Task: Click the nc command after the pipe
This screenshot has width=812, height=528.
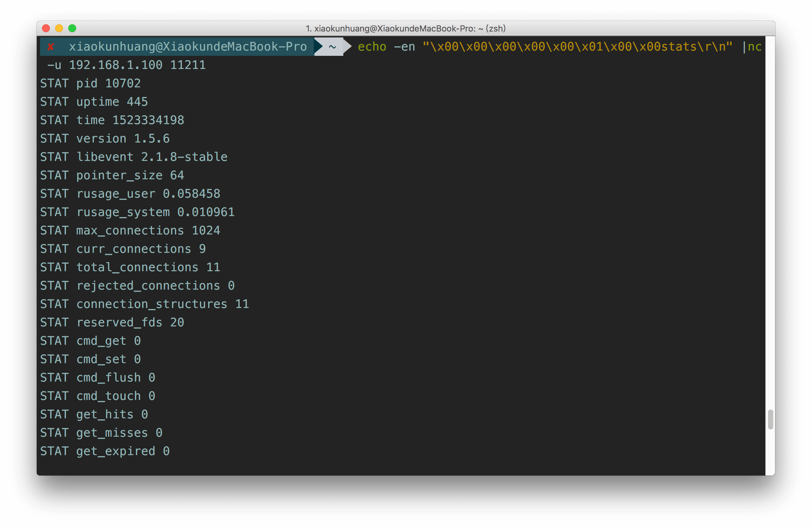Action: tap(754, 46)
